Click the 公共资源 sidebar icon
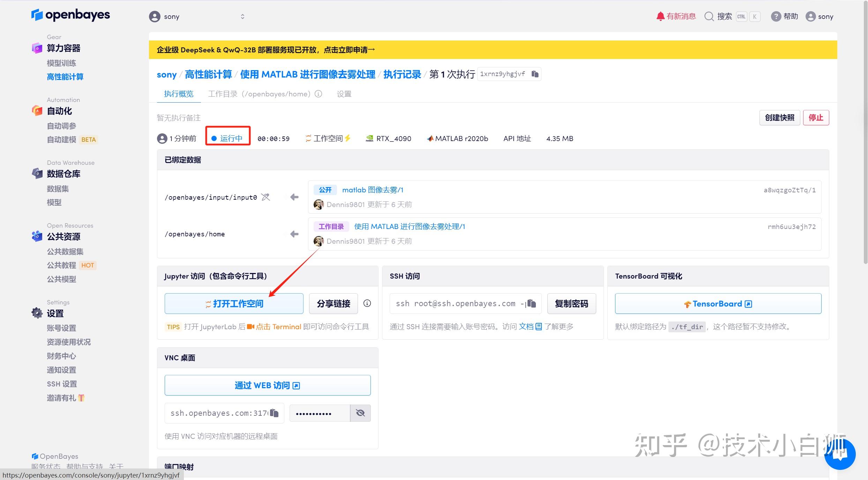Screen dimensions: 868x480 click(37, 236)
